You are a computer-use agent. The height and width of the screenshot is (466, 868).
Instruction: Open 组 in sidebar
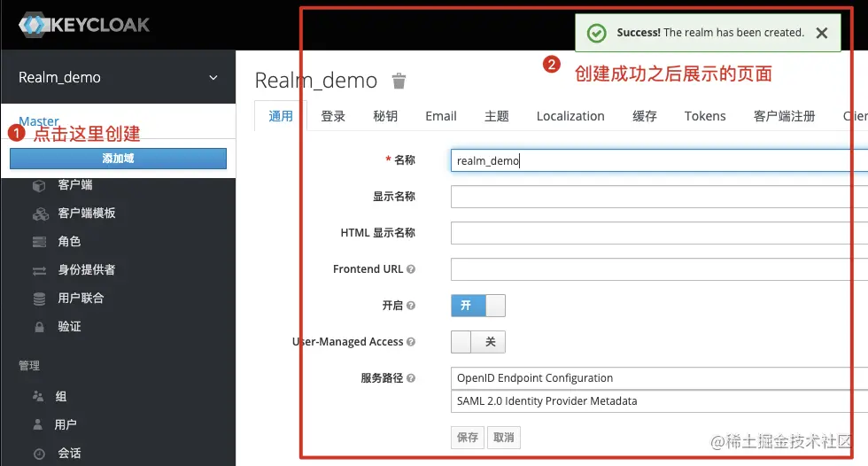(x=61, y=396)
